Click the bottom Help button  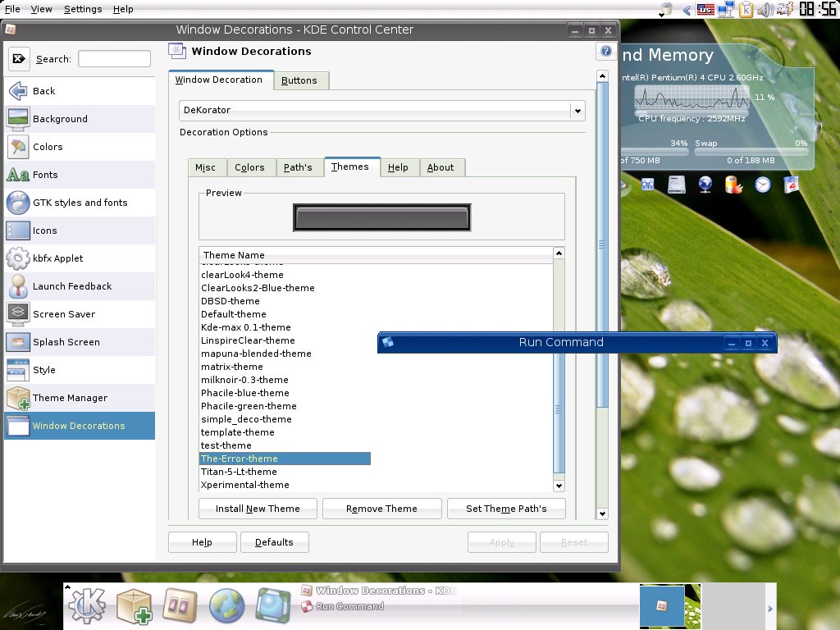pos(202,542)
